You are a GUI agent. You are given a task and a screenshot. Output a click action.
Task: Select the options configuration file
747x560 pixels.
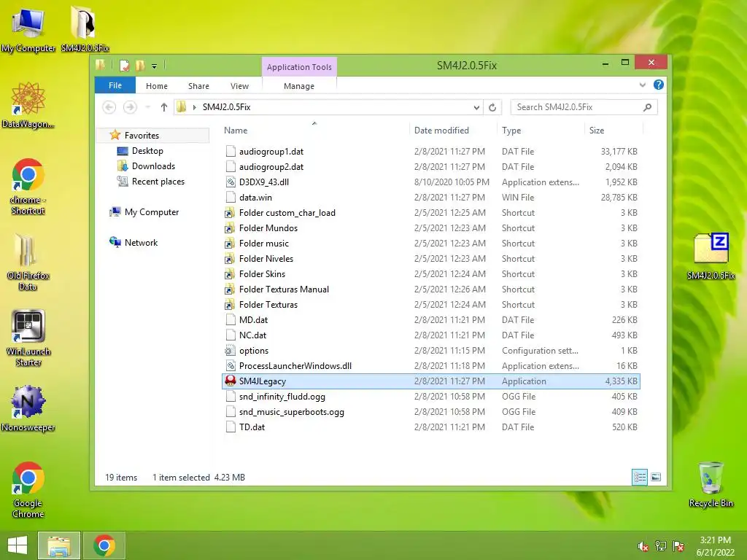[430, 351]
